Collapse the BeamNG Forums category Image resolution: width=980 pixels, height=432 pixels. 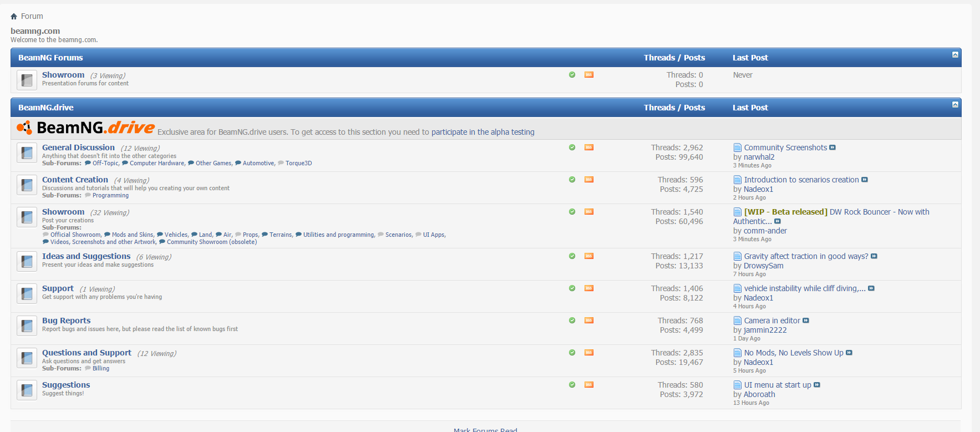pos(955,54)
